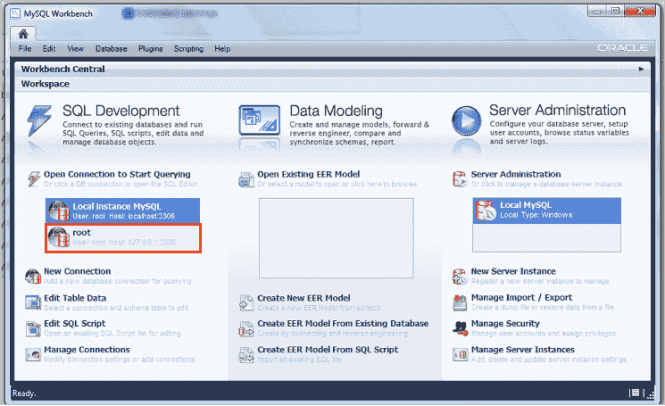Click the root connection database icon

[59, 237]
